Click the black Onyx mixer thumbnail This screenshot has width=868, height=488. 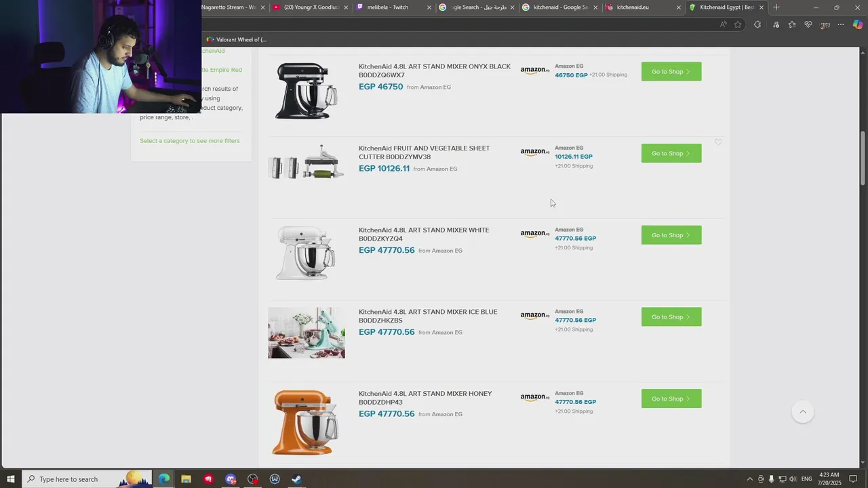307,91
